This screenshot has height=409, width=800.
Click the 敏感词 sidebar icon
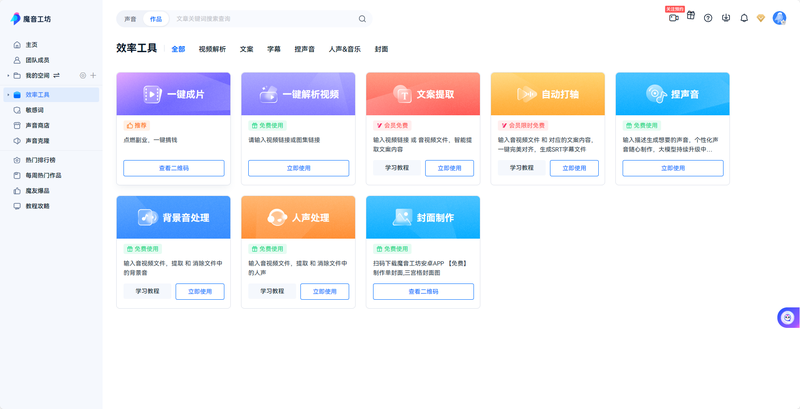pyautogui.click(x=17, y=110)
